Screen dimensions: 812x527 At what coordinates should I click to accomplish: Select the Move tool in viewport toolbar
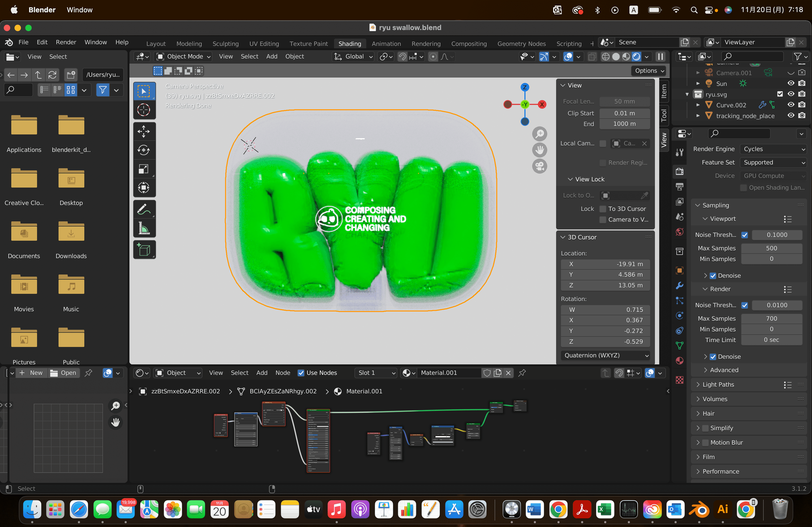point(144,131)
